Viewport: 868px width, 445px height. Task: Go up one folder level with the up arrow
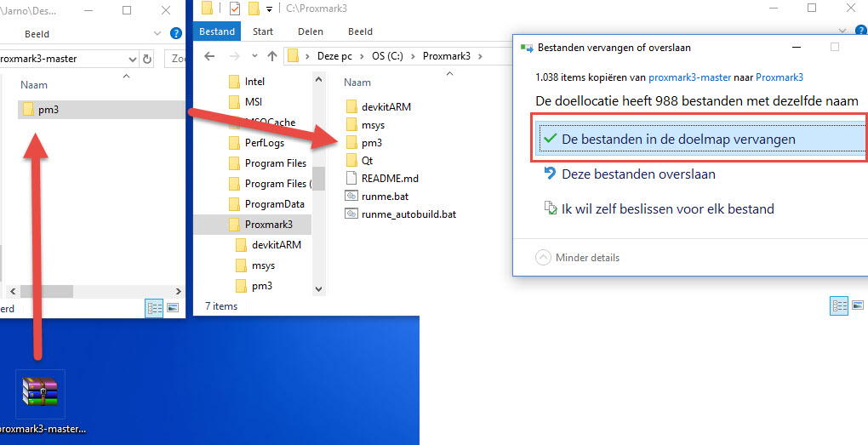coord(271,56)
